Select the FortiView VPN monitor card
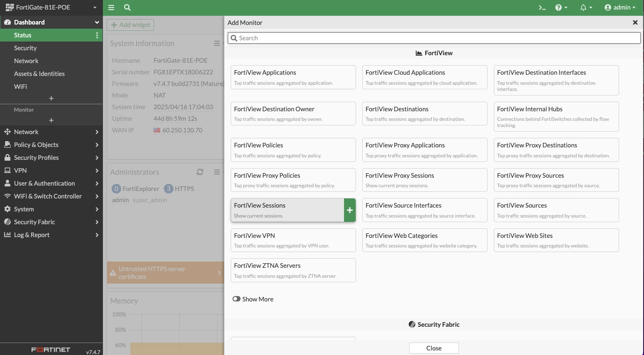This screenshot has width=644, height=355. tap(293, 240)
